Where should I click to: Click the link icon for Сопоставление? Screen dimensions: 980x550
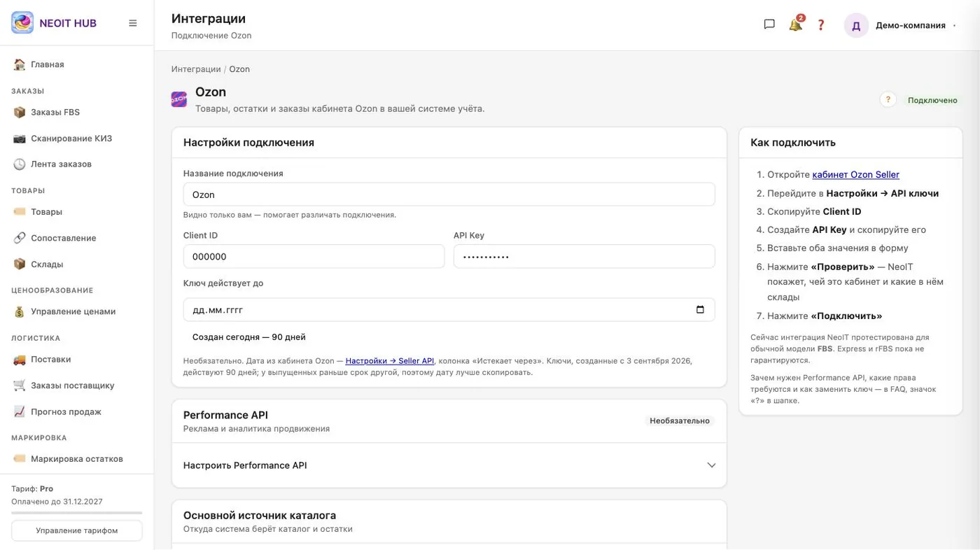[20, 238]
